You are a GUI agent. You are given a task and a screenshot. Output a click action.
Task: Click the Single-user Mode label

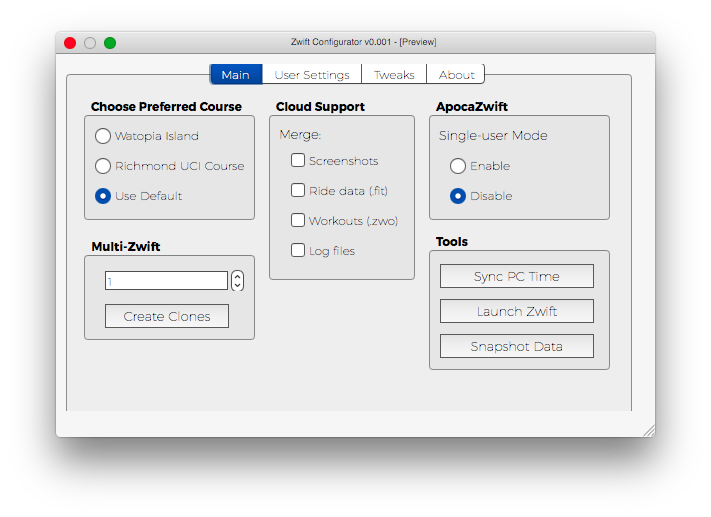click(x=493, y=136)
